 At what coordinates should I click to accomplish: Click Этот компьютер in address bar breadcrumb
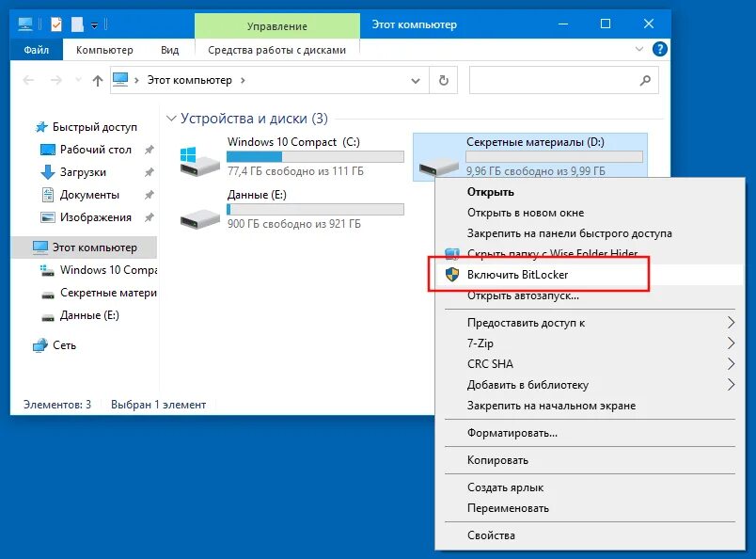pyautogui.click(x=190, y=80)
